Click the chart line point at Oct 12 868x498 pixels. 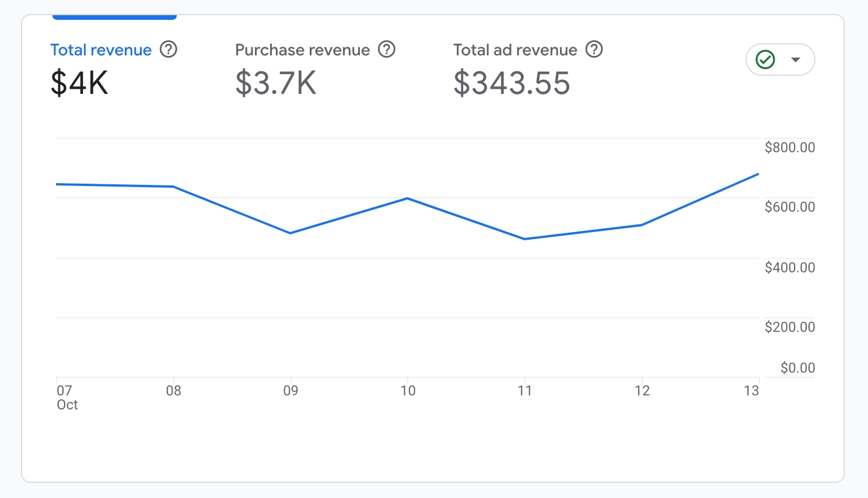tap(642, 225)
